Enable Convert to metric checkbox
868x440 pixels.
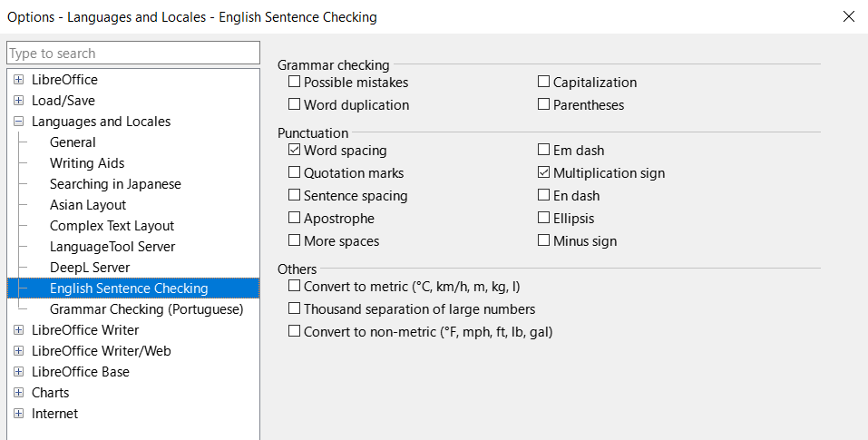pos(295,286)
